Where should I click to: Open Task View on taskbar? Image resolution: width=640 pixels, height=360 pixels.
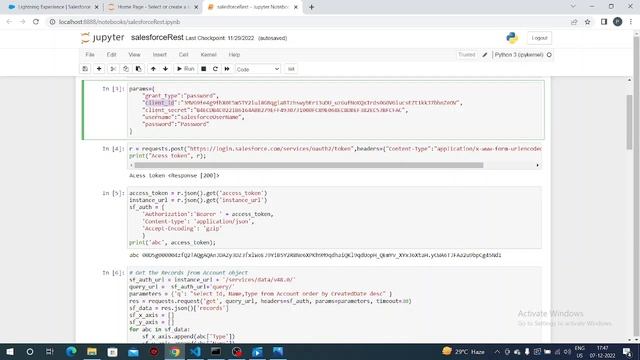(49, 351)
